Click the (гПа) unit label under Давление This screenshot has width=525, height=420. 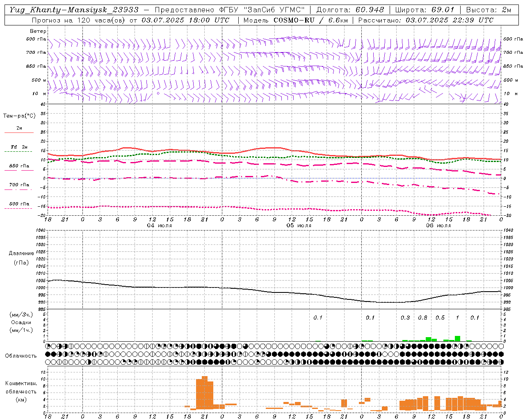pos(21,262)
